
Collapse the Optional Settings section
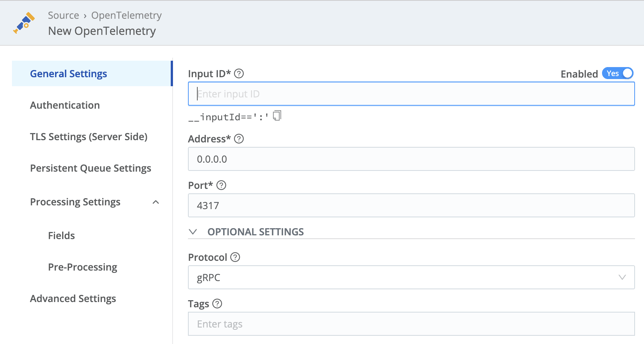pos(193,232)
